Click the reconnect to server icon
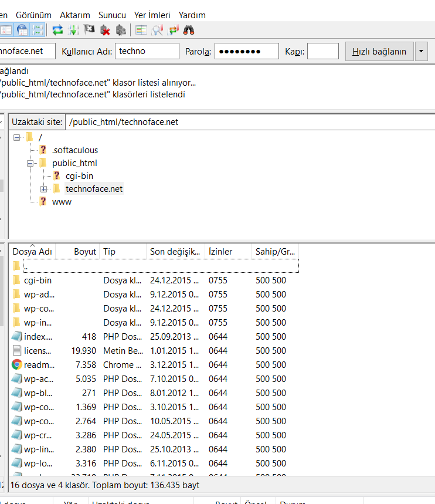Screen dimensions: 435x504 [x=121, y=30]
